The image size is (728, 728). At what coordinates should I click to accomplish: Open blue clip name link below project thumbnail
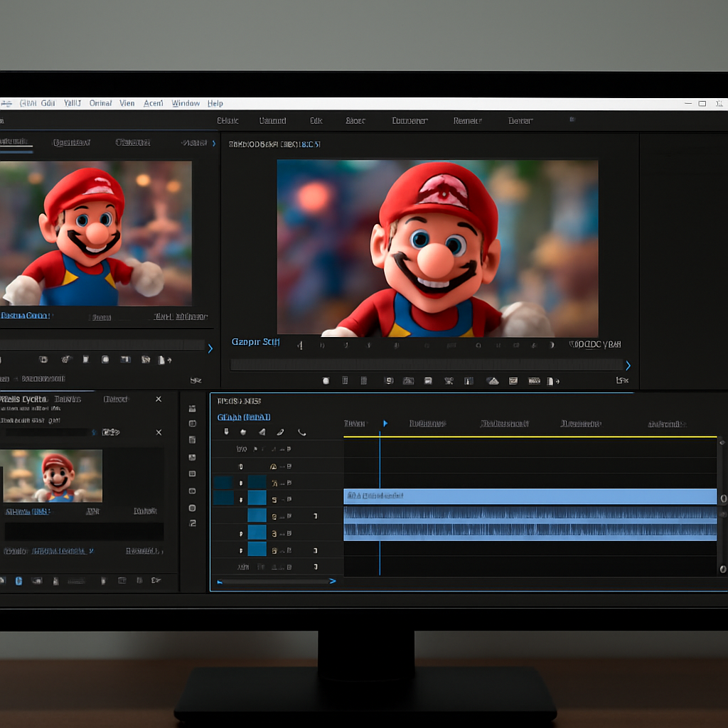(28, 512)
